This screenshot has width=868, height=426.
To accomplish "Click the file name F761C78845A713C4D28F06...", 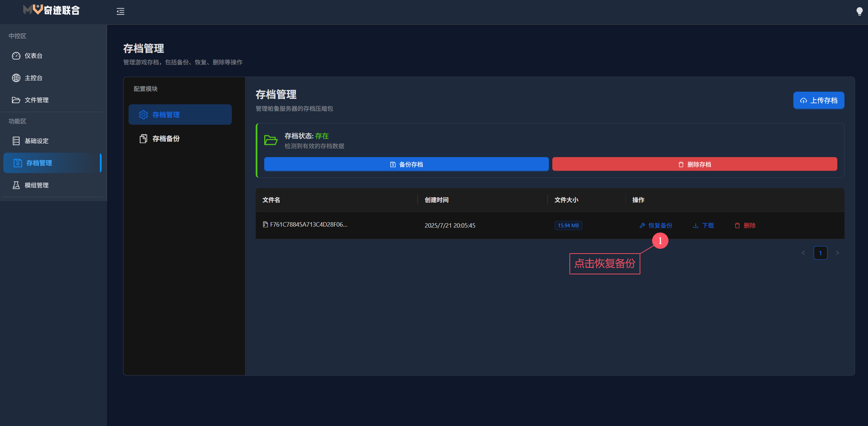I will 309,225.
